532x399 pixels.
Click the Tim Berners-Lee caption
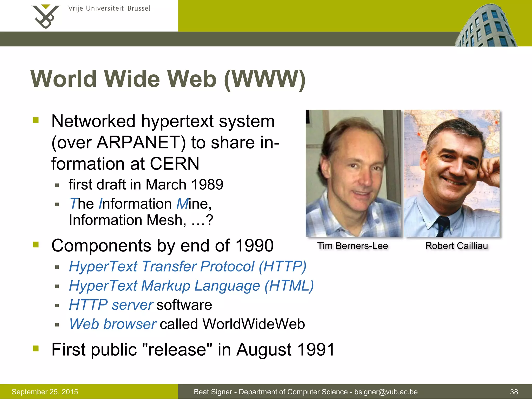point(353,246)
